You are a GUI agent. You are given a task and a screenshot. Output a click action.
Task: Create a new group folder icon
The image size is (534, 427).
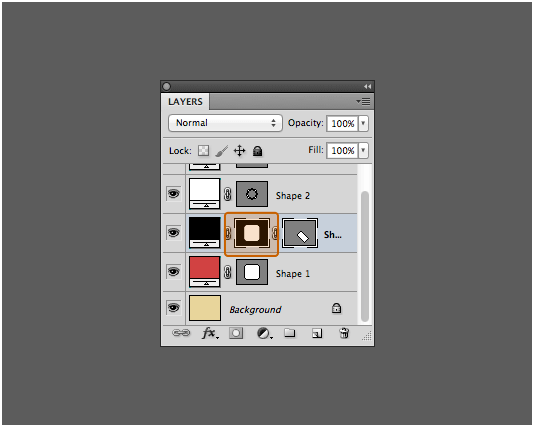pos(289,332)
